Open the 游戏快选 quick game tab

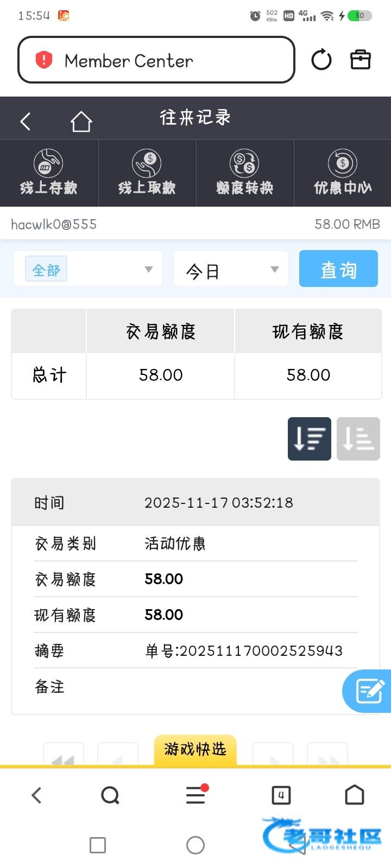(195, 749)
